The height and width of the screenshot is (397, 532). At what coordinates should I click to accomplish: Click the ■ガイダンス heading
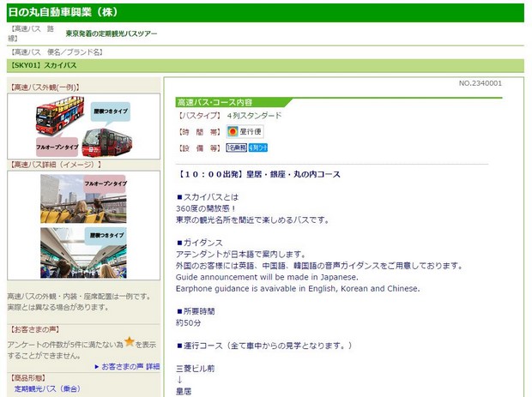coord(199,243)
